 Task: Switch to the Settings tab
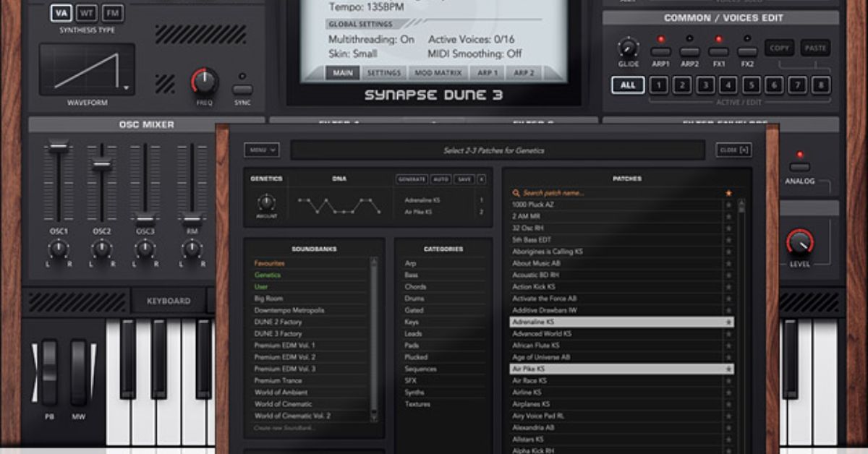tap(384, 72)
